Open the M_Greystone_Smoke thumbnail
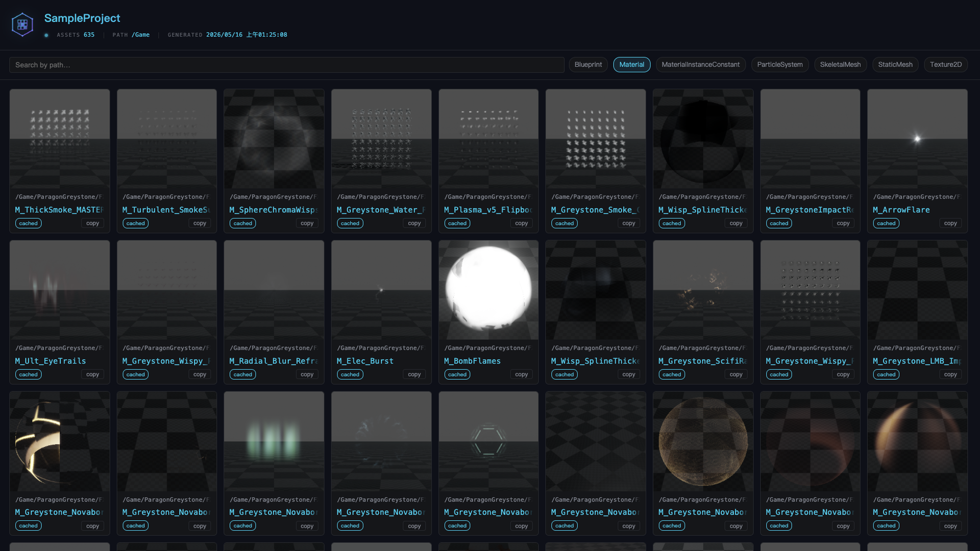This screenshot has width=980, height=551. tap(596, 139)
